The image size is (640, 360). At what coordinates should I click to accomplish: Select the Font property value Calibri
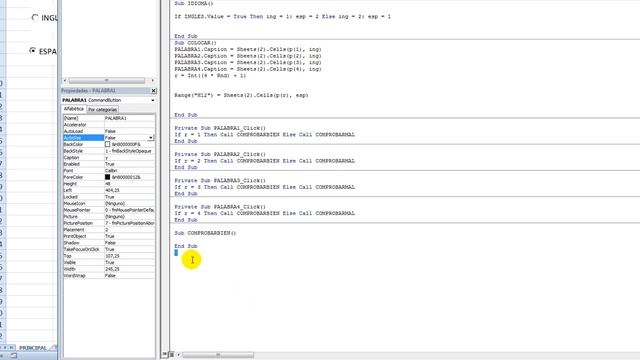(130, 171)
